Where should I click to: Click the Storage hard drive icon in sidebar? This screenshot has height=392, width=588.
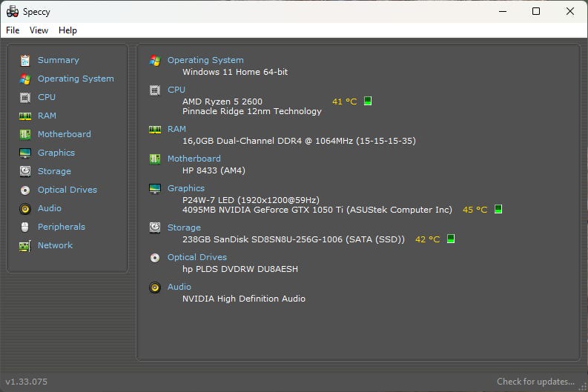pos(25,171)
